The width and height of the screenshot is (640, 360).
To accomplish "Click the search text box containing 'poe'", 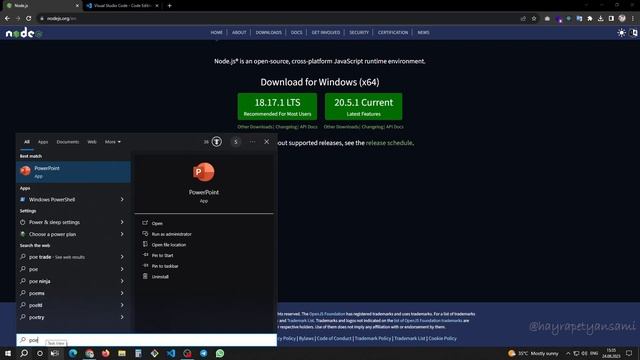I will 147,340.
